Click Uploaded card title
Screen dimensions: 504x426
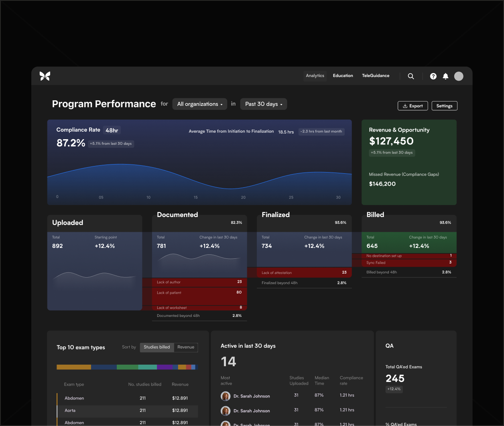pos(68,223)
